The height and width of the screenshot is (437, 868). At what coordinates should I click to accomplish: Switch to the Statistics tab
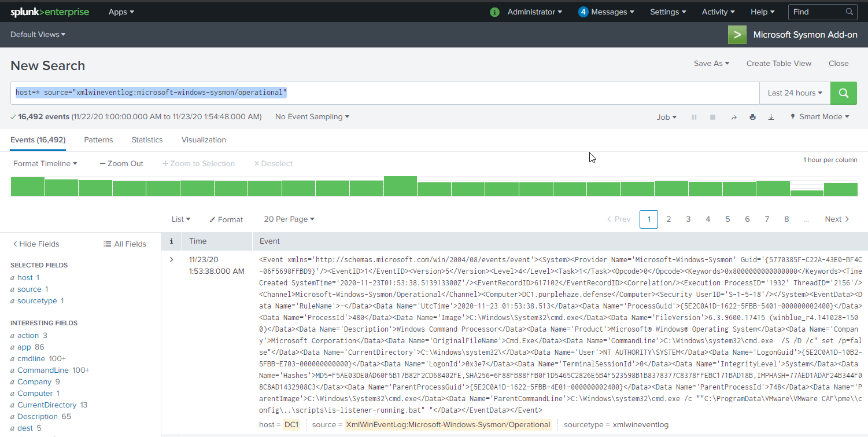(x=147, y=140)
